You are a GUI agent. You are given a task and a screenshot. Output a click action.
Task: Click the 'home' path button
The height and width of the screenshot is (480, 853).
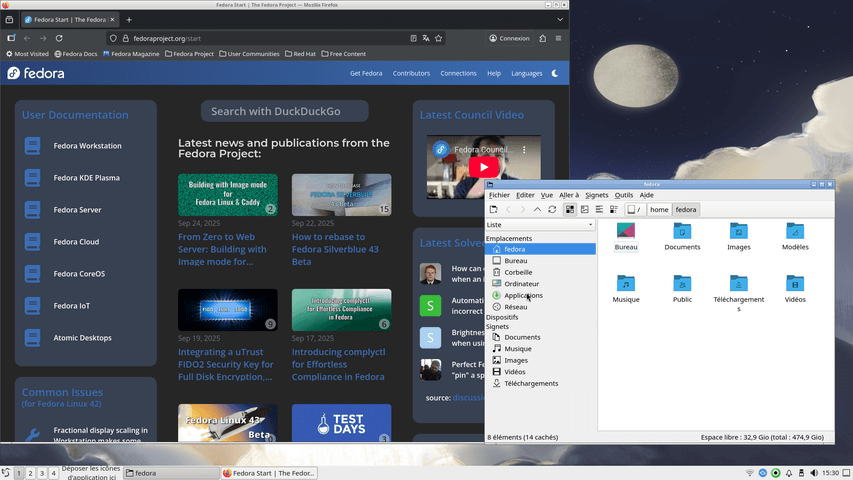pos(659,210)
